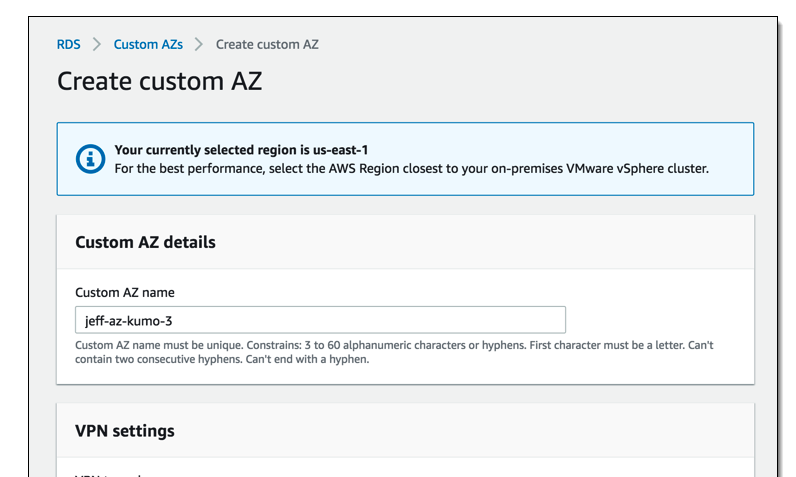This screenshot has height=477, width=796.
Task: Click the info icon in region banner
Action: click(90, 158)
